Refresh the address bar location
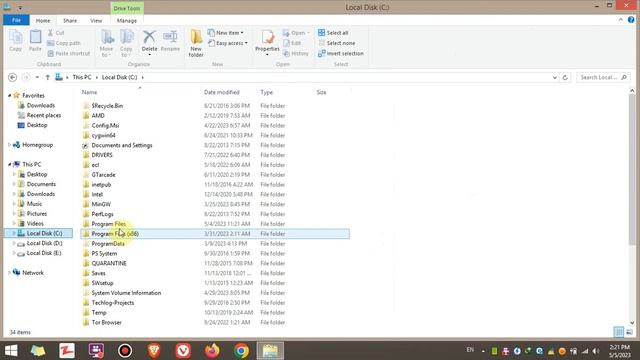 565,77
